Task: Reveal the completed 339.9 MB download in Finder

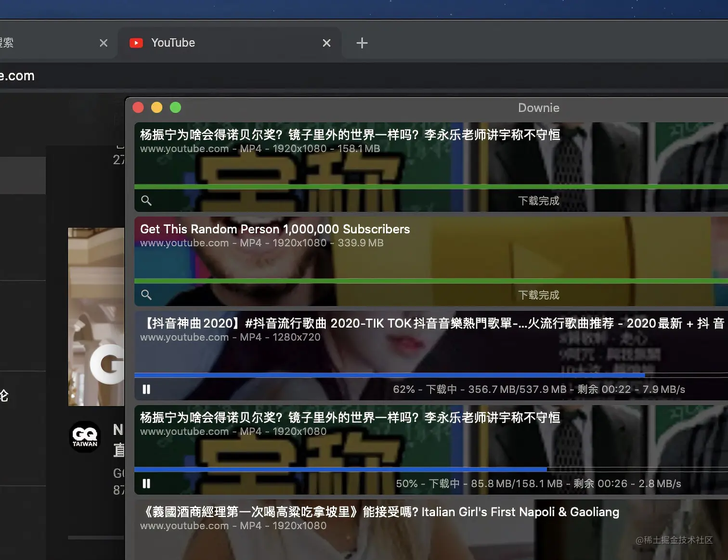Action: pyautogui.click(x=146, y=295)
